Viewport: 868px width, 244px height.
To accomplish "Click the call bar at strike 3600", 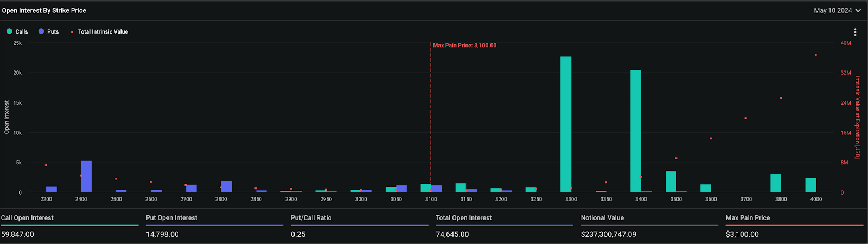I will [706, 188].
